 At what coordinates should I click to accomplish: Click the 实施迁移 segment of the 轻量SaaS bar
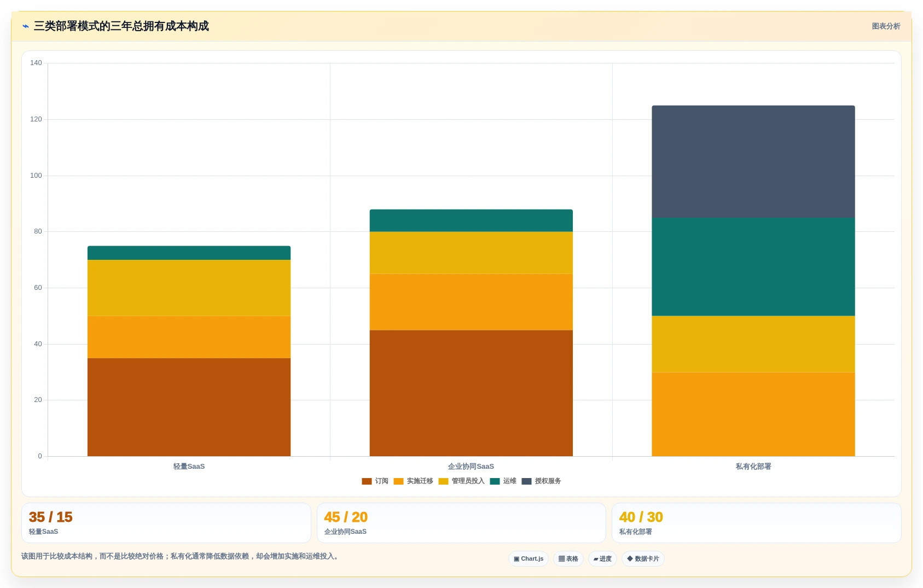(x=189, y=337)
